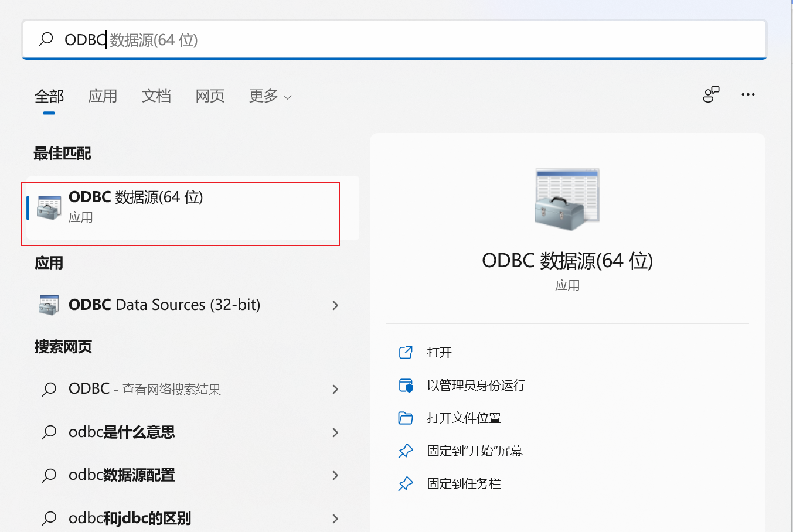793x532 pixels.
Task: Open the ellipsis (…) options menu
Action: click(x=748, y=94)
